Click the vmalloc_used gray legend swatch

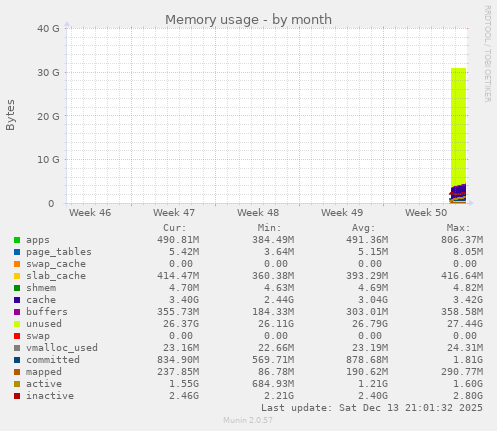17,348
